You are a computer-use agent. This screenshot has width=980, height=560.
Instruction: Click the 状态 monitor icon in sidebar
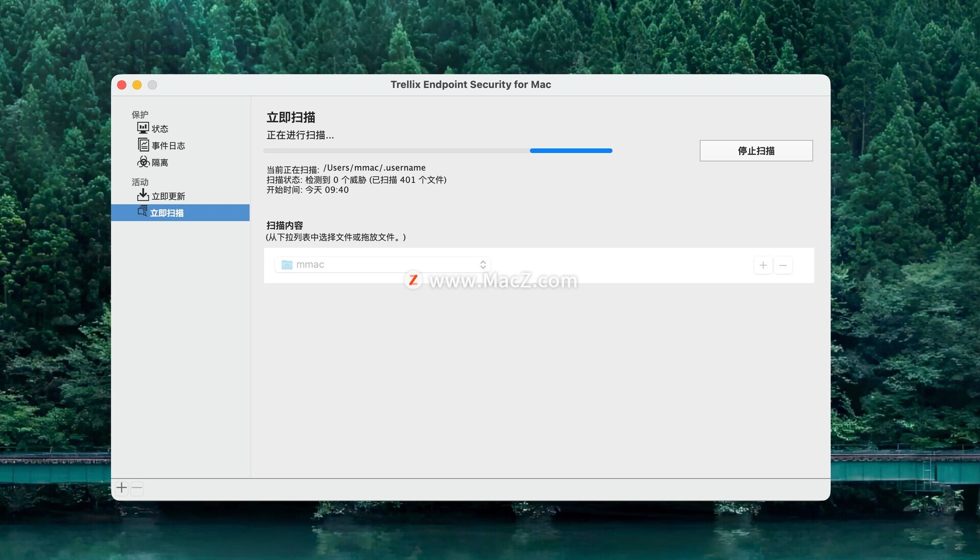click(x=143, y=128)
